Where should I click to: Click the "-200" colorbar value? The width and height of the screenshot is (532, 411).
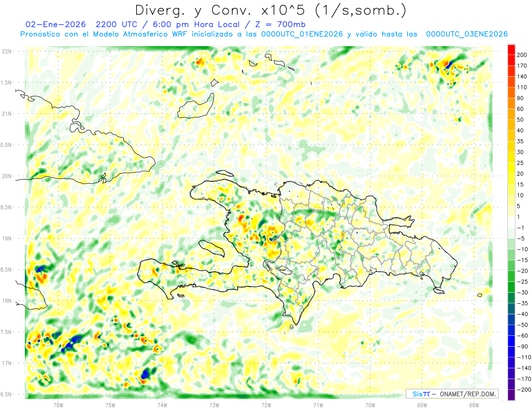coord(524,390)
